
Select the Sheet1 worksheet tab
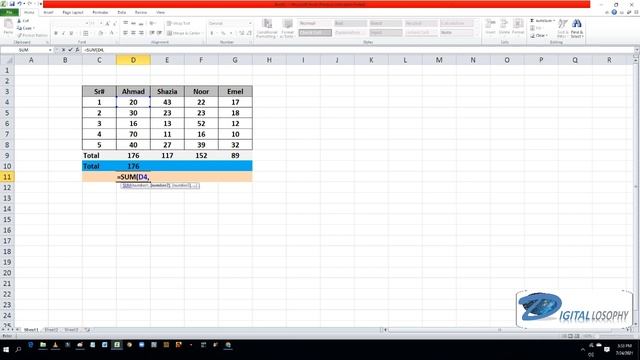pyautogui.click(x=31, y=329)
